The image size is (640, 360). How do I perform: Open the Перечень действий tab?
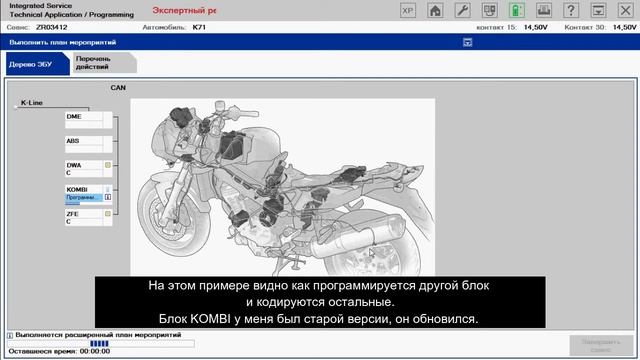(104, 63)
